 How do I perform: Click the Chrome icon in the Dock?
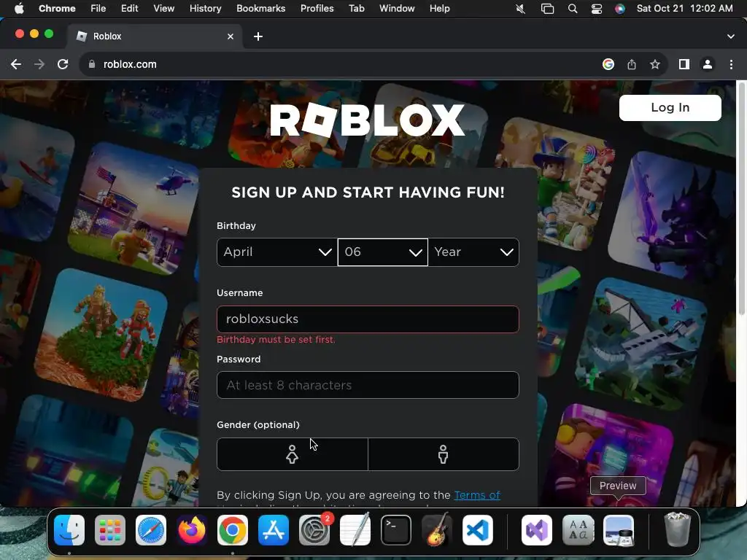[233, 531]
